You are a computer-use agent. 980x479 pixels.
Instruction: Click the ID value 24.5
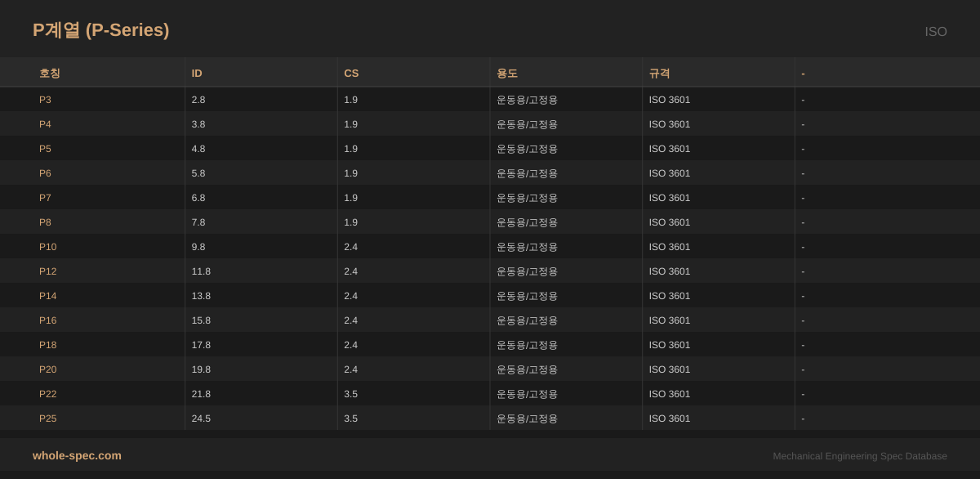tap(201, 419)
